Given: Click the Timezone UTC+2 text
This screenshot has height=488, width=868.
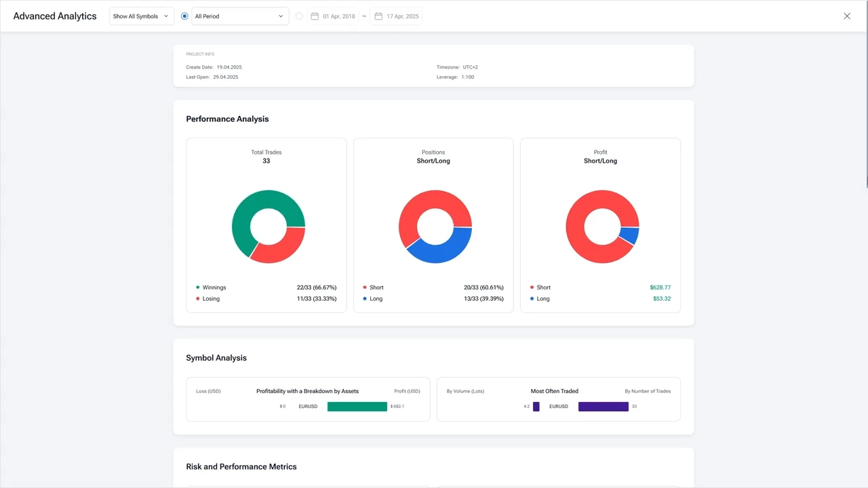Looking at the screenshot, I should [x=457, y=67].
